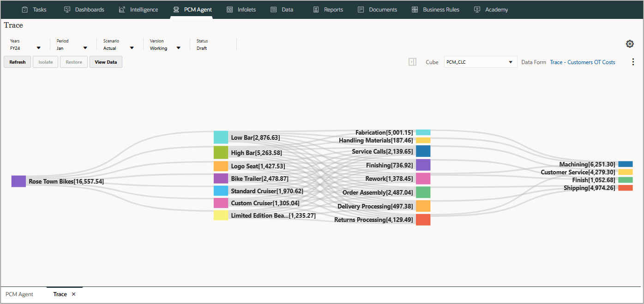Viewport: 644px width, 304px height.
Task: Select the Low Bar cyan node
Action: pos(221,137)
